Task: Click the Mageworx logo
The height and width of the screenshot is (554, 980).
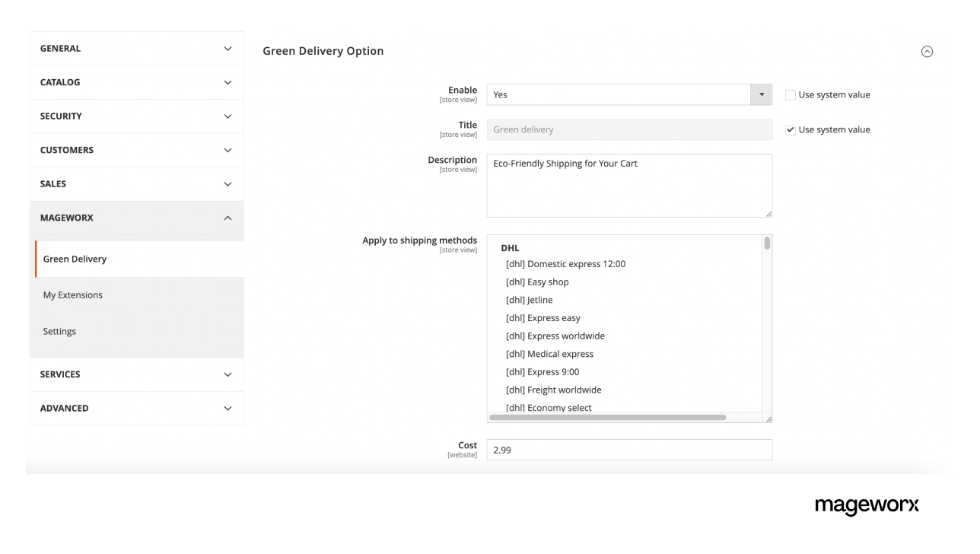Action: 867,505
